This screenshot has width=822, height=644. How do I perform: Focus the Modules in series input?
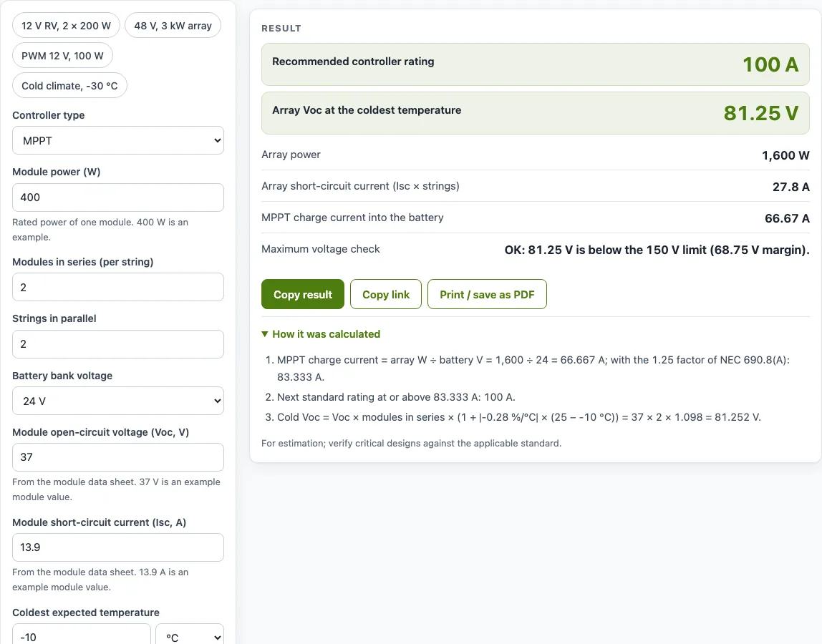coord(118,287)
